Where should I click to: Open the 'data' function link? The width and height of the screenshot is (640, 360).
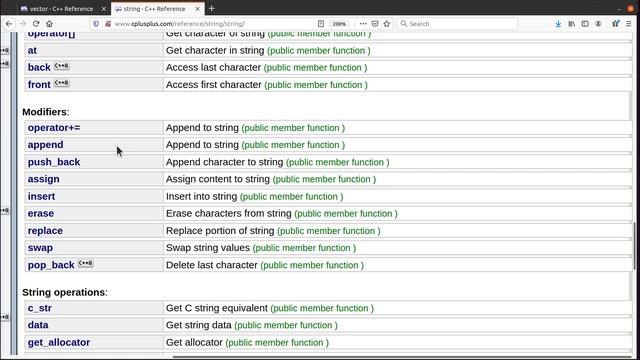coord(38,325)
